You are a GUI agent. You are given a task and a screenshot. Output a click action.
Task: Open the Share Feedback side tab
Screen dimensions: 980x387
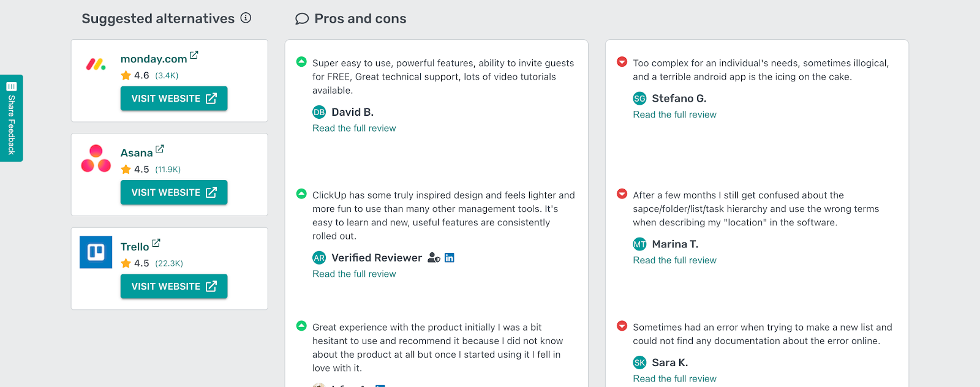11,118
